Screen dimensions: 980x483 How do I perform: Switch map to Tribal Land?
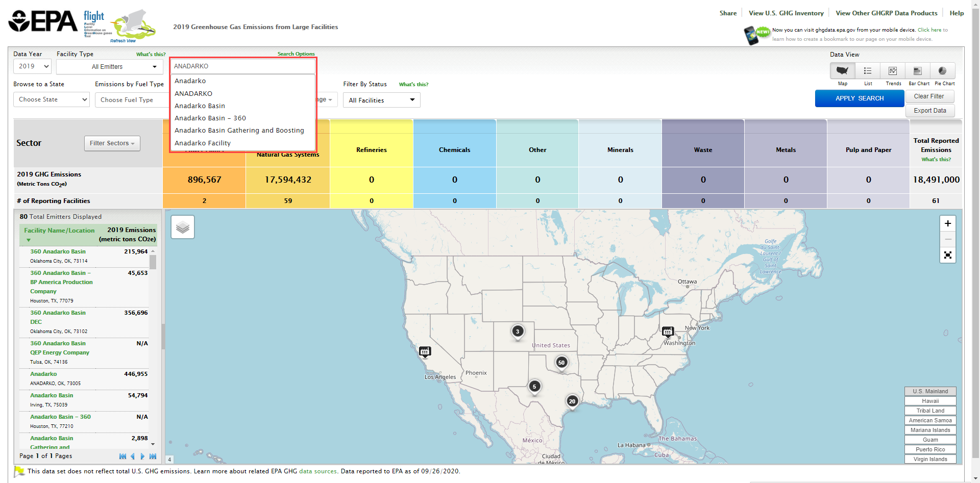click(x=930, y=411)
